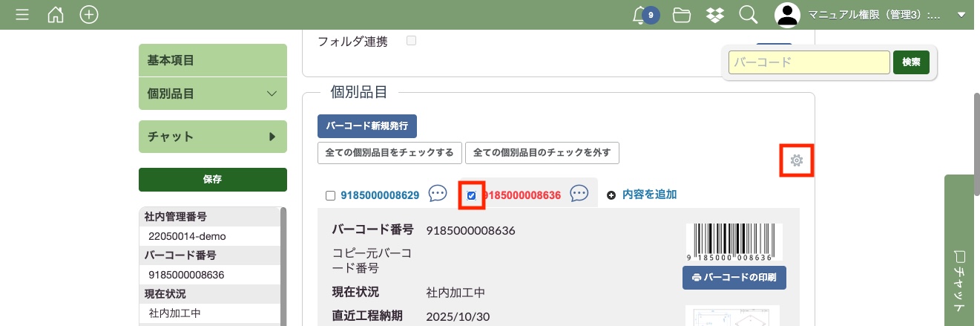Click the バーコード search input field
The height and width of the screenshot is (326, 980).
tap(809, 62)
